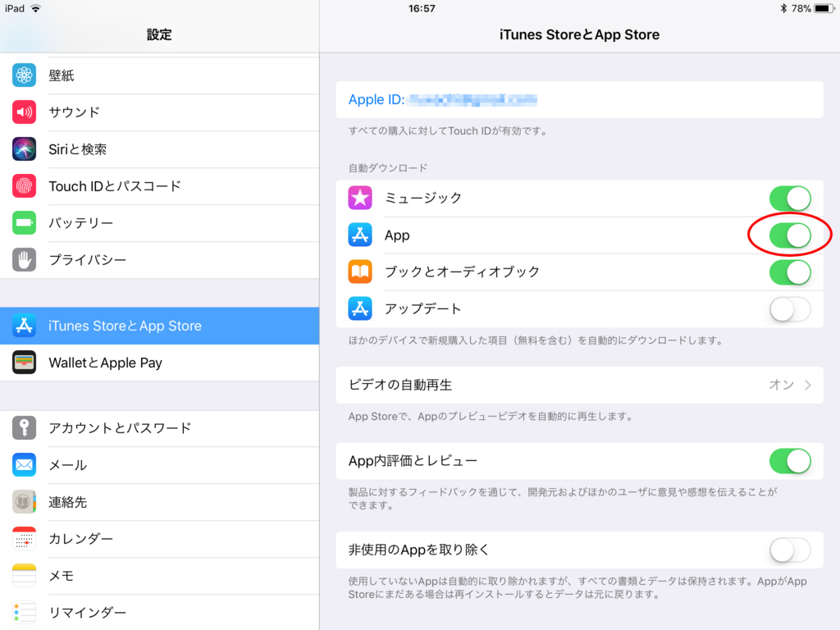This screenshot has height=630, width=840.
Task: Tap the 壁紙 wallpaper icon
Action: tap(24, 75)
